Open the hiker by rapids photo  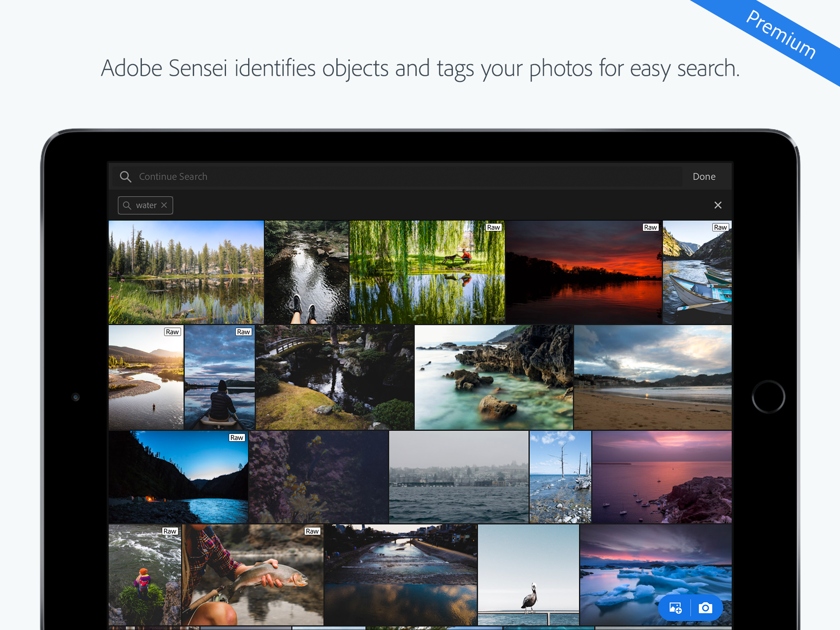point(145,575)
